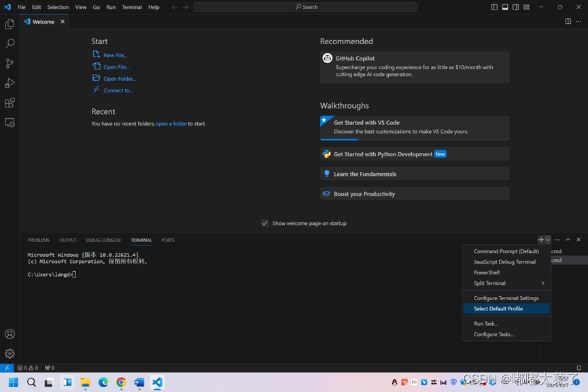Viewport: 588px width, 392px height.
Task: Switch to the DEBUG CONSOLE tab
Action: (103, 240)
